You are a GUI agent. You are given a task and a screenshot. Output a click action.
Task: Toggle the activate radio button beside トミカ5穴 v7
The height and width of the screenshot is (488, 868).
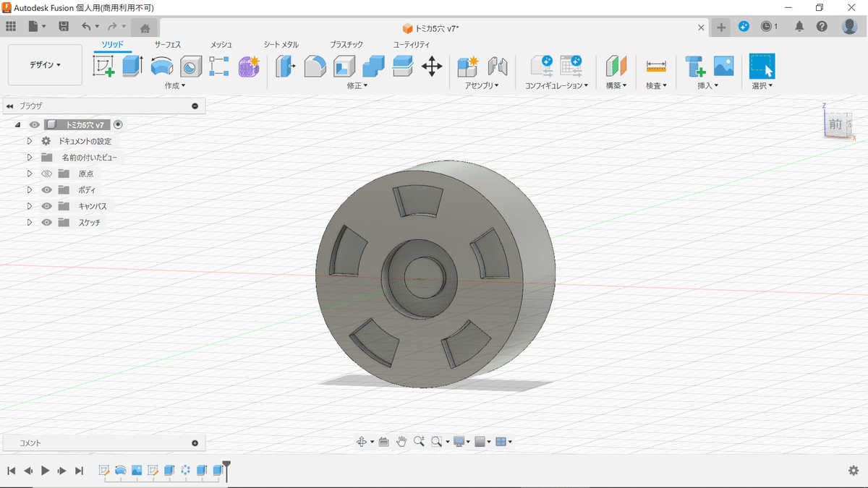pos(119,124)
